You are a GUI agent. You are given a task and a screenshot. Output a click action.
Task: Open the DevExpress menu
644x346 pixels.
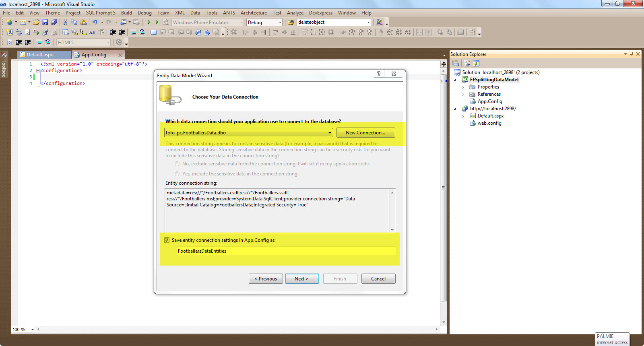click(321, 12)
